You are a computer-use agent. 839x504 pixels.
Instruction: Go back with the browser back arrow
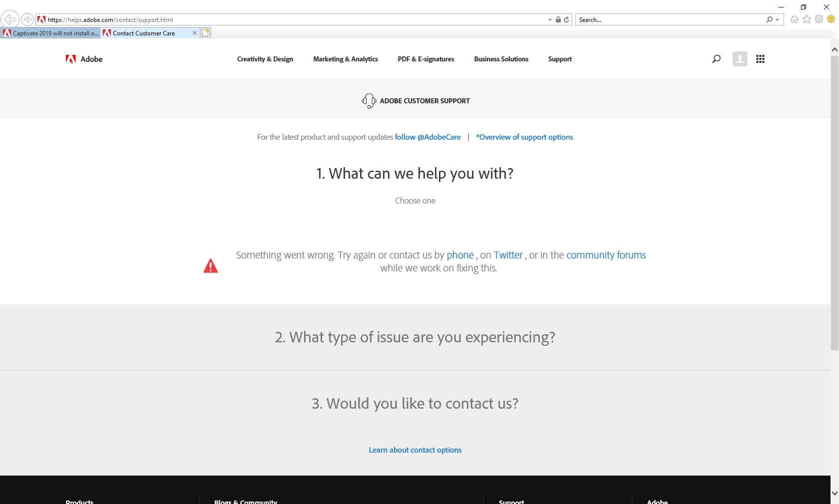[9, 19]
